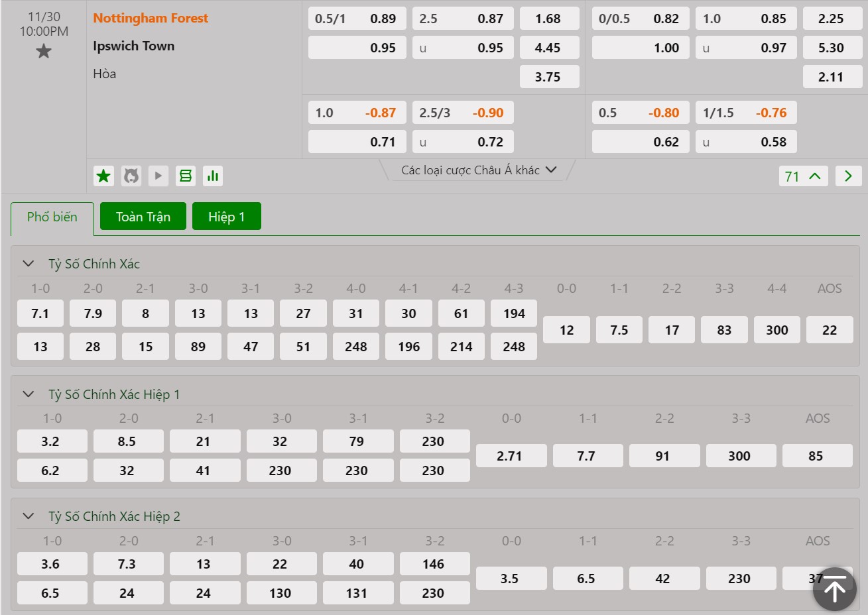Click the scroll-to-top arrow button
The height and width of the screenshot is (615, 868).
tap(835, 589)
